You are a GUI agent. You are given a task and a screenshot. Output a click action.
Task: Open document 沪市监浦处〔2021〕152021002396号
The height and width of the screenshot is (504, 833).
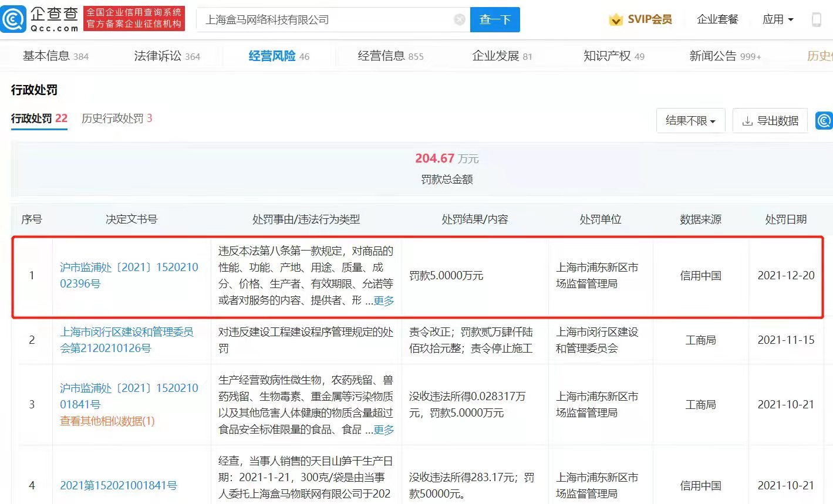pos(129,275)
